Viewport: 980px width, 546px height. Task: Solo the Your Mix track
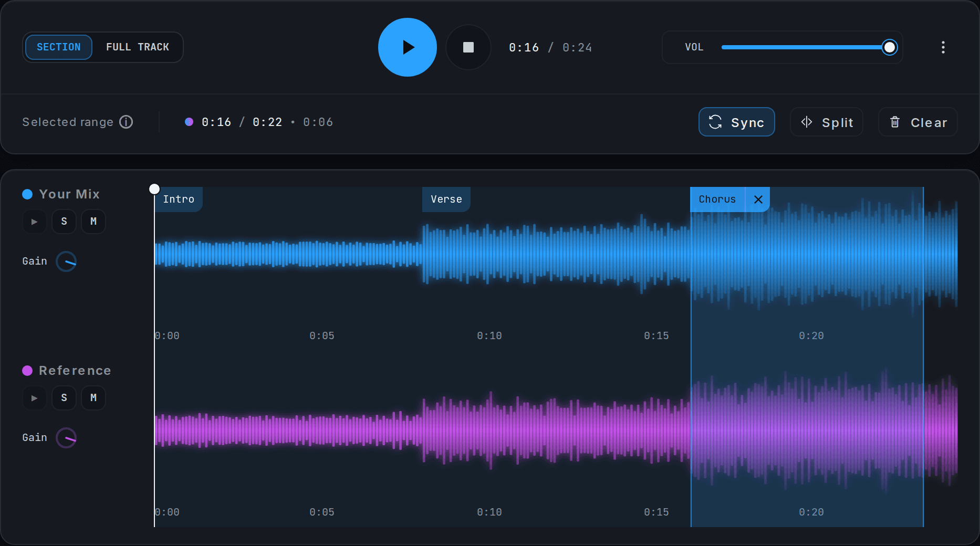pyautogui.click(x=64, y=222)
